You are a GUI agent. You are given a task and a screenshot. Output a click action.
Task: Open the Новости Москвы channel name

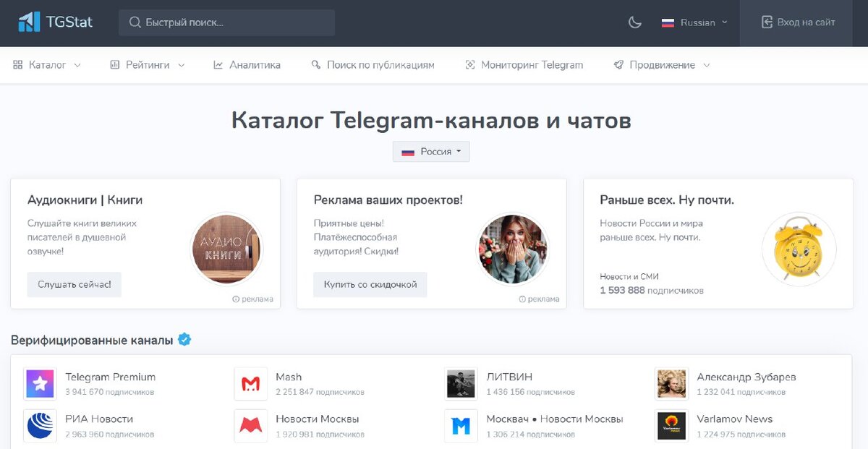click(x=318, y=419)
